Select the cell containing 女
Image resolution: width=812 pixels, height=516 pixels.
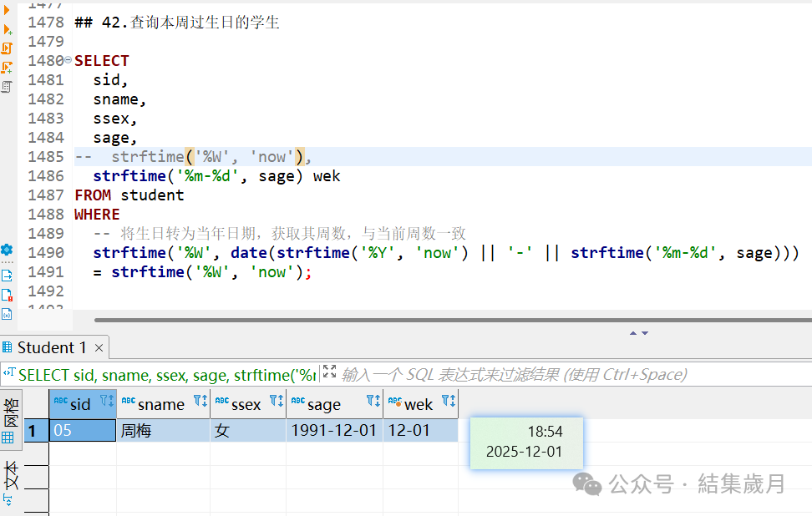[x=248, y=431]
